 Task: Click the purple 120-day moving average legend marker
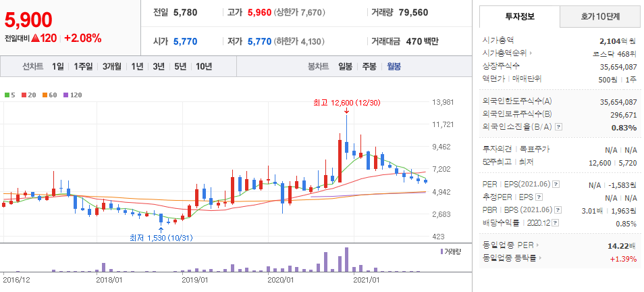[x=65, y=95]
